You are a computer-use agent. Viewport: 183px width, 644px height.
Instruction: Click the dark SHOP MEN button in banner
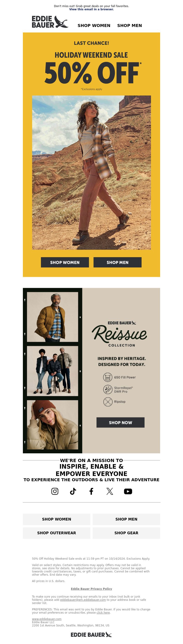[x=118, y=262]
